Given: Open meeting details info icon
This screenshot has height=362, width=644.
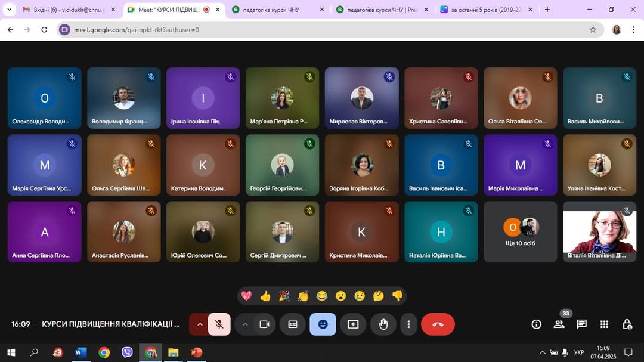Looking at the screenshot, I should coord(537,324).
